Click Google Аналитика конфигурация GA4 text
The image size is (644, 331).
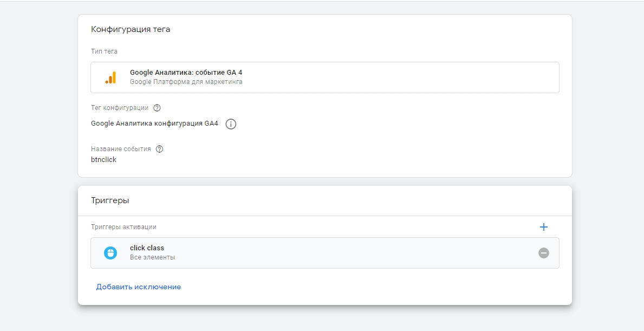pos(154,124)
